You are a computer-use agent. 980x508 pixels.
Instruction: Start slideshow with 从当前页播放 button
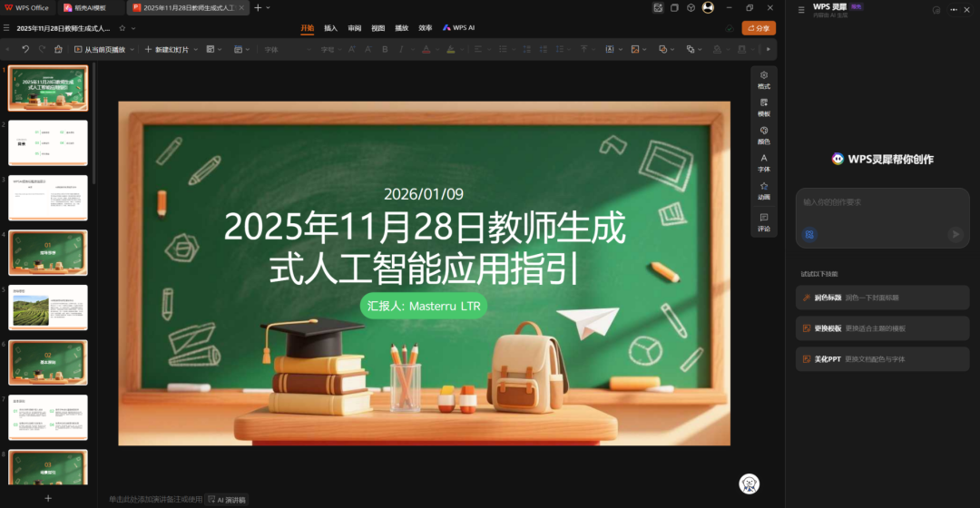(100, 49)
